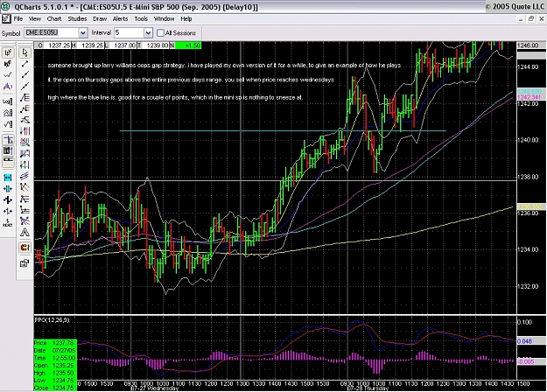Toggle the Log scale icon

tap(8, 101)
